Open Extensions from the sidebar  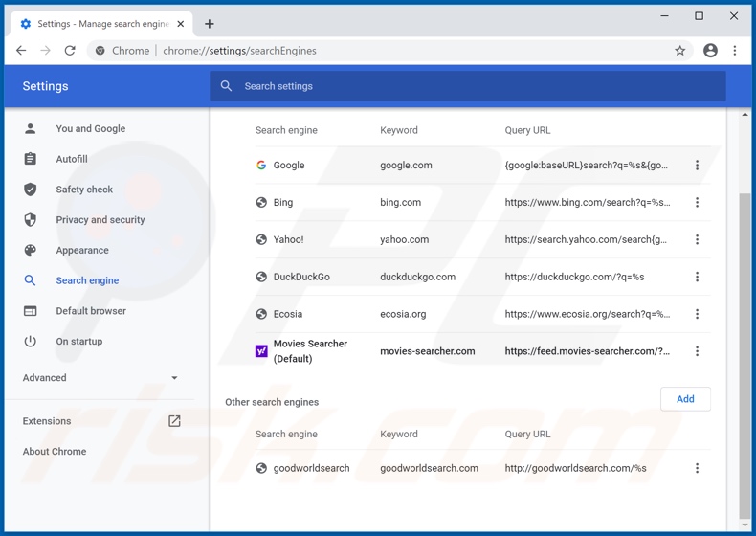pyautogui.click(x=47, y=421)
